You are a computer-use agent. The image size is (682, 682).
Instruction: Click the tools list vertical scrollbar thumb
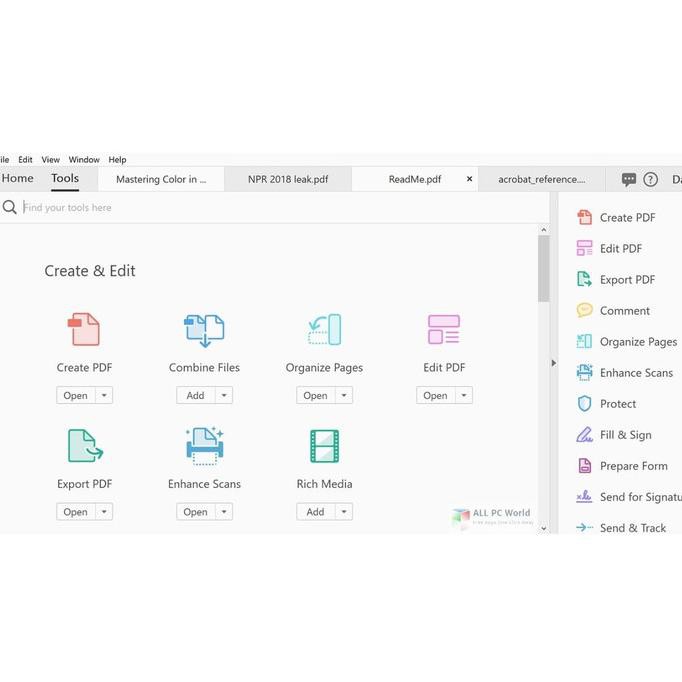click(543, 268)
